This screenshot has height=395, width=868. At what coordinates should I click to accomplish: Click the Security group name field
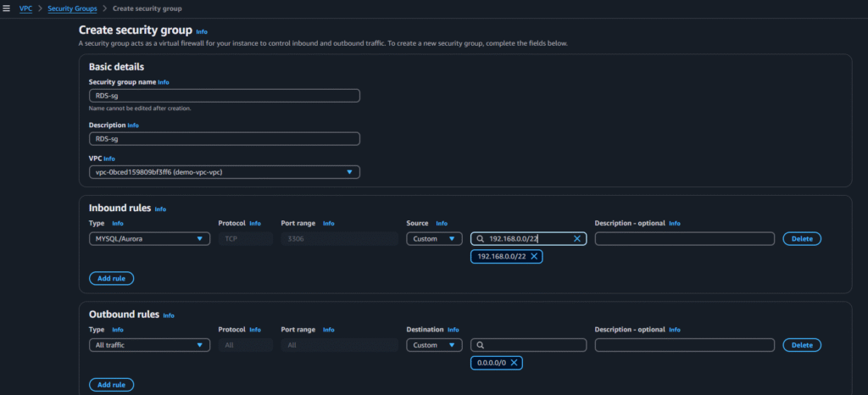coord(224,96)
